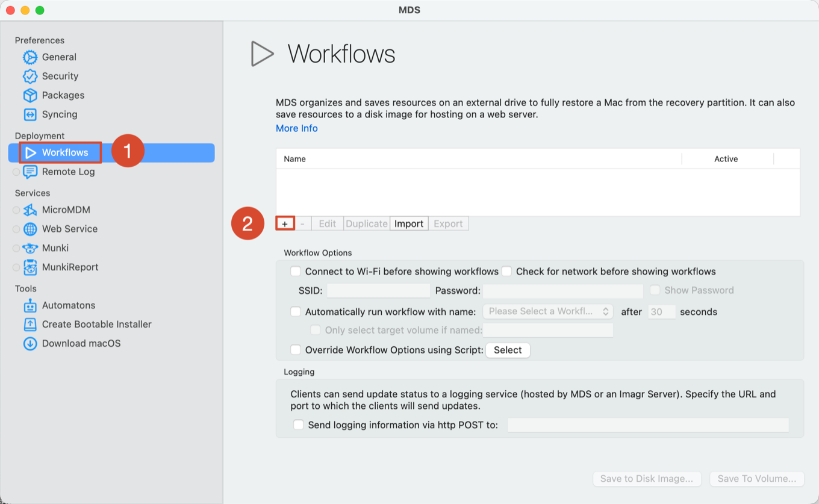Click the Web Service globe icon

tap(30, 229)
